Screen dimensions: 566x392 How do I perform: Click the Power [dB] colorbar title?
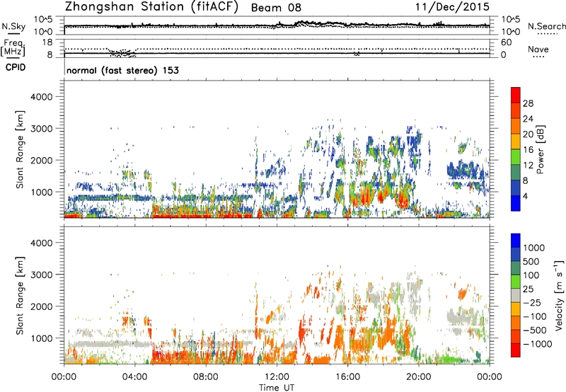coord(540,149)
